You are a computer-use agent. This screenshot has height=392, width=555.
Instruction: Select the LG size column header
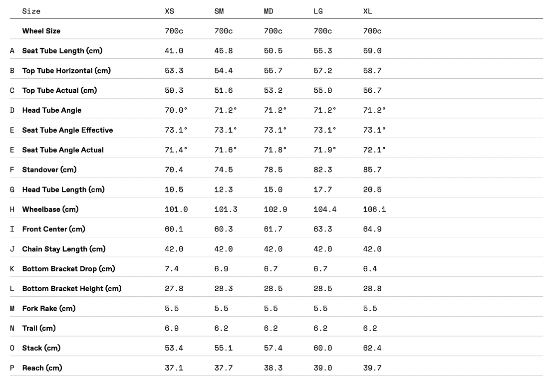coord(318,11)
